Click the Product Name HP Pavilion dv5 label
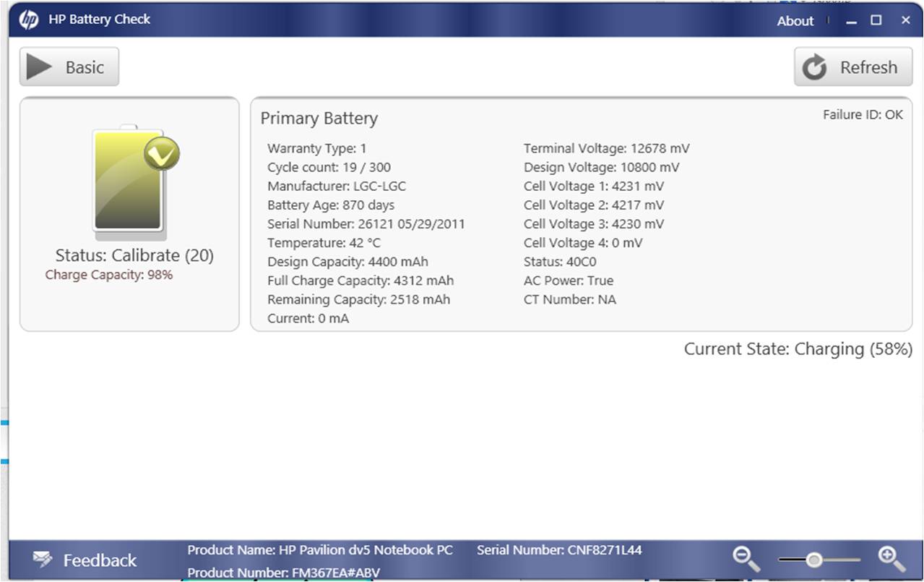The image size is (924, 582). tap(321, 549)
